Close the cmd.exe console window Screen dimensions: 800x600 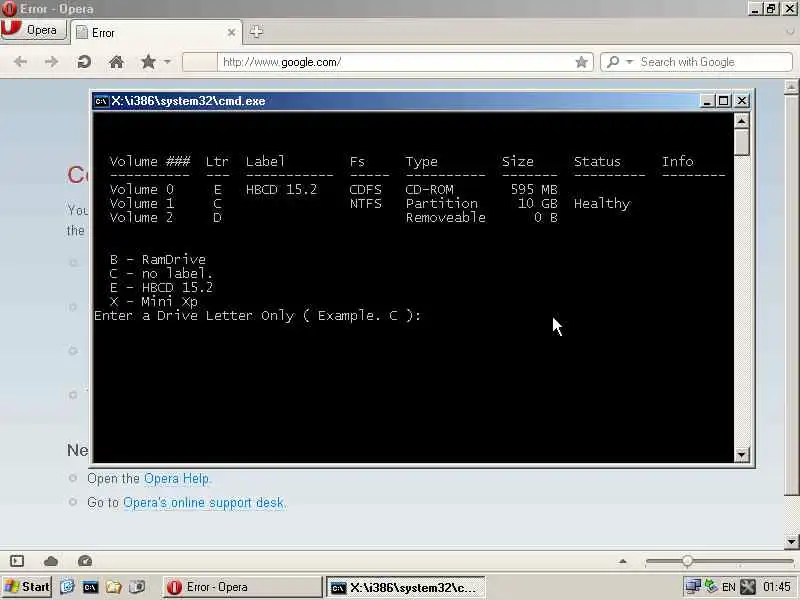742,101
